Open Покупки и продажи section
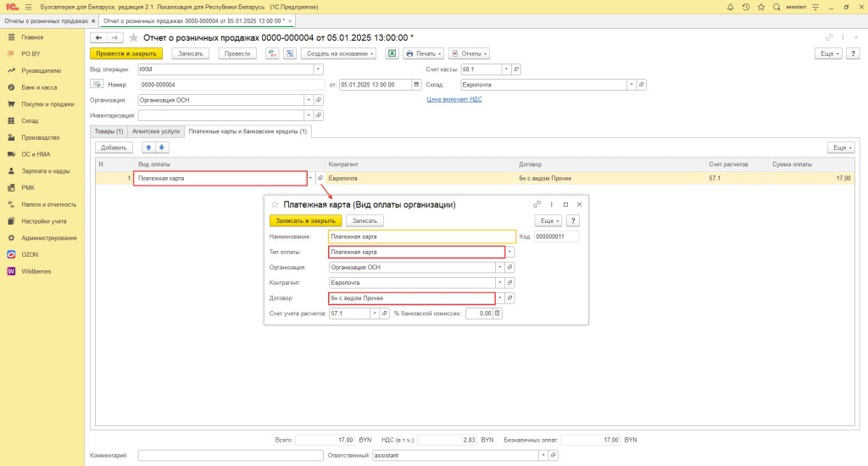 pos(47,104)
